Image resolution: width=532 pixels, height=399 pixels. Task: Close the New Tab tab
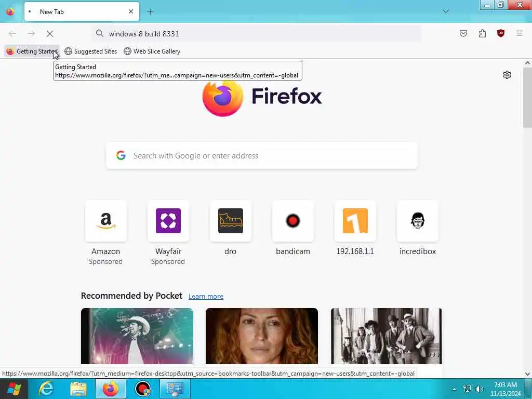point(130,11)
